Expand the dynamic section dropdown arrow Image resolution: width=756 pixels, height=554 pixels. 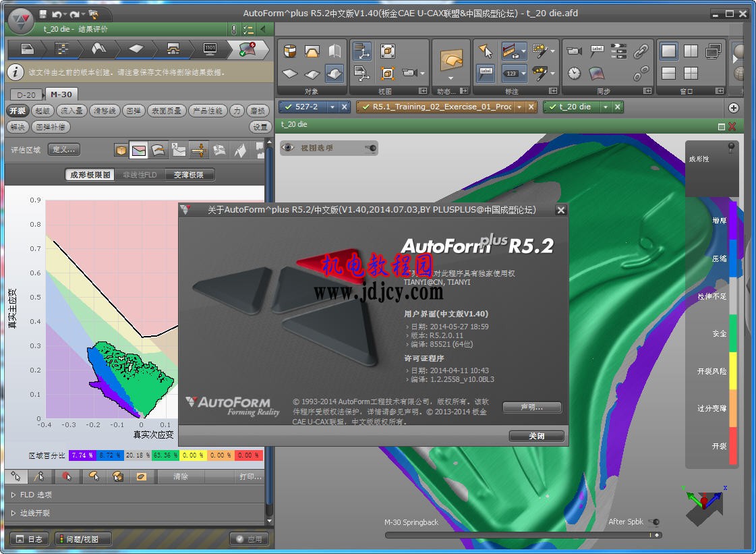(450, 78)
